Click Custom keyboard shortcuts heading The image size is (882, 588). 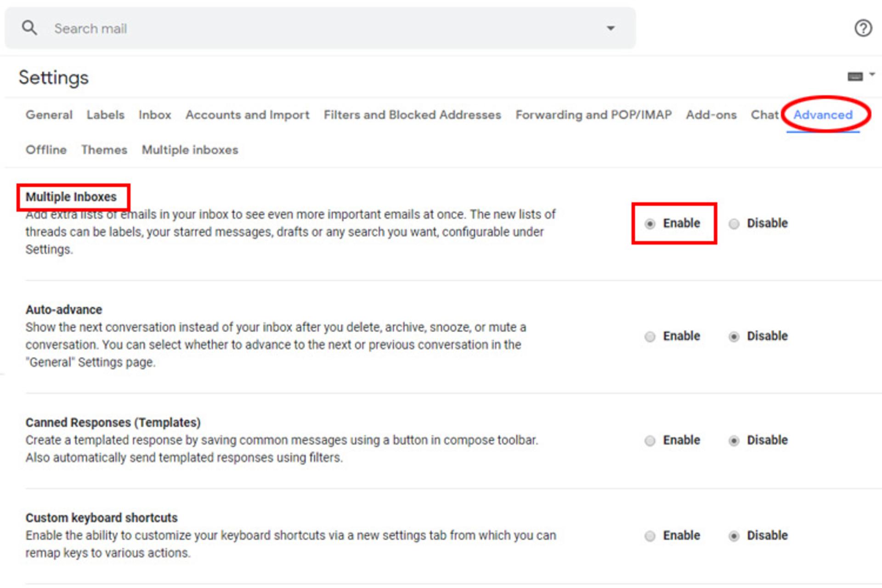pyautogui.click(x=102, y=518)
